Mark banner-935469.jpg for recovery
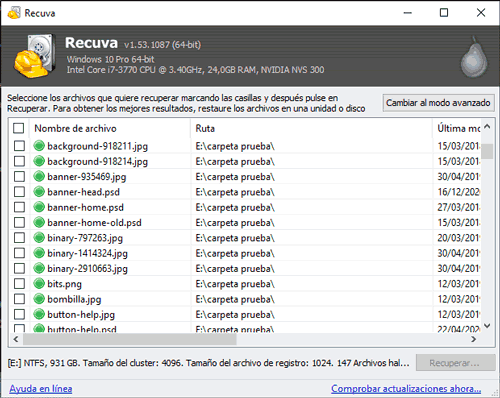The height and width of the screenshot is (398, 500). tap(19, 176)
